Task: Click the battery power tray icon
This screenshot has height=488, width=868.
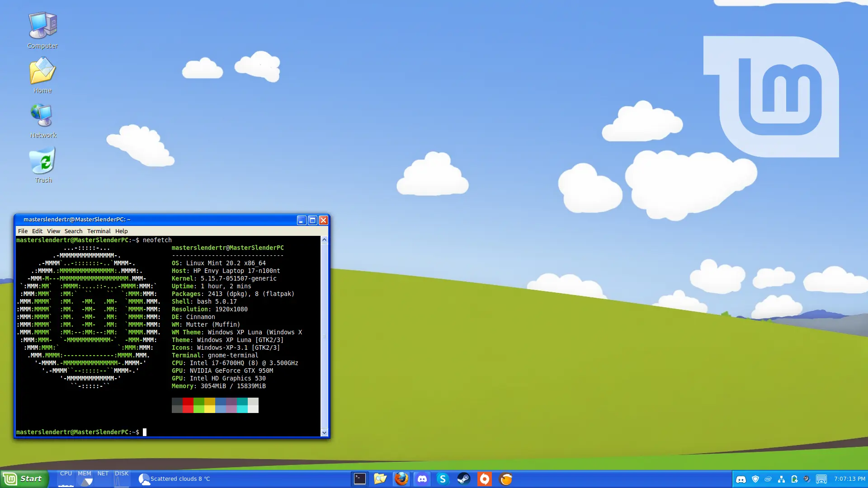Action: [x=794, y=479]
